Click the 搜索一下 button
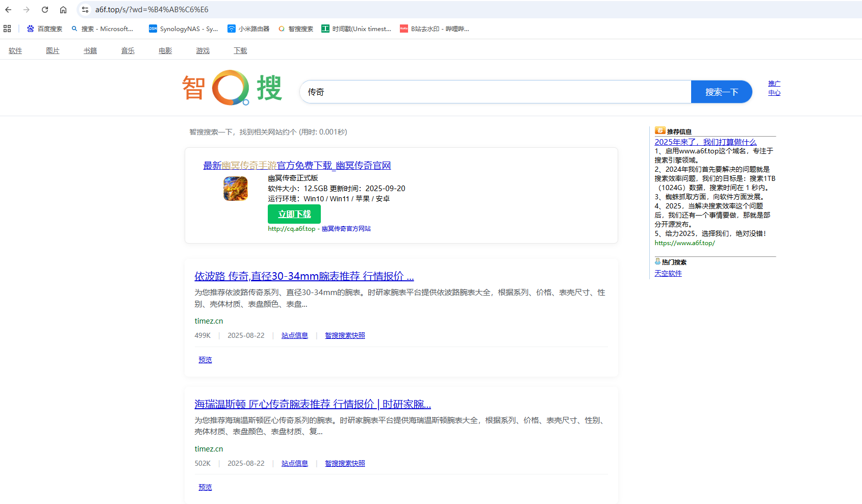This screenshot has height=504, width=862. [722, 92]
